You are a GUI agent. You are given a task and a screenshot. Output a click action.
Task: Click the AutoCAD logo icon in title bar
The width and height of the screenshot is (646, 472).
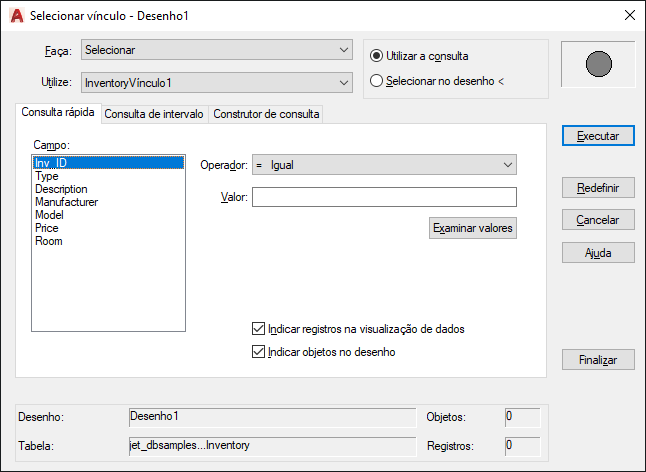(16, 16)
